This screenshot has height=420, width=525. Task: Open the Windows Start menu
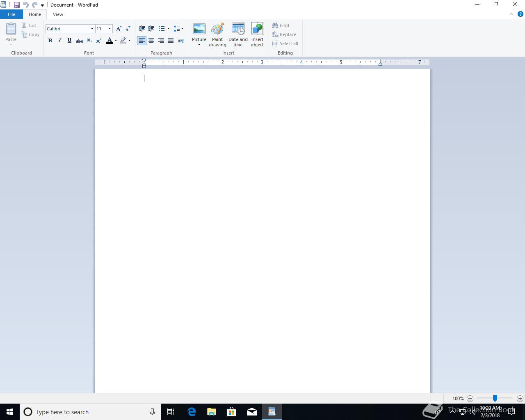(10, 412)
